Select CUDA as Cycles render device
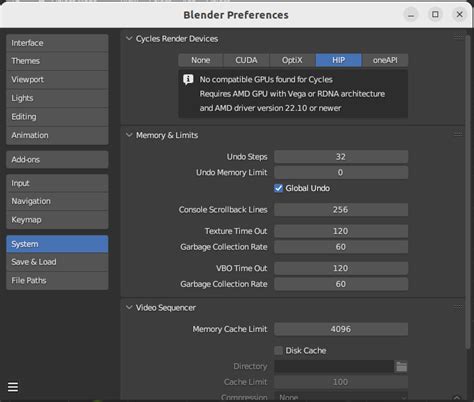Image resolution: width=474 pixels, height=402 pixels. (x=246, y=60)
